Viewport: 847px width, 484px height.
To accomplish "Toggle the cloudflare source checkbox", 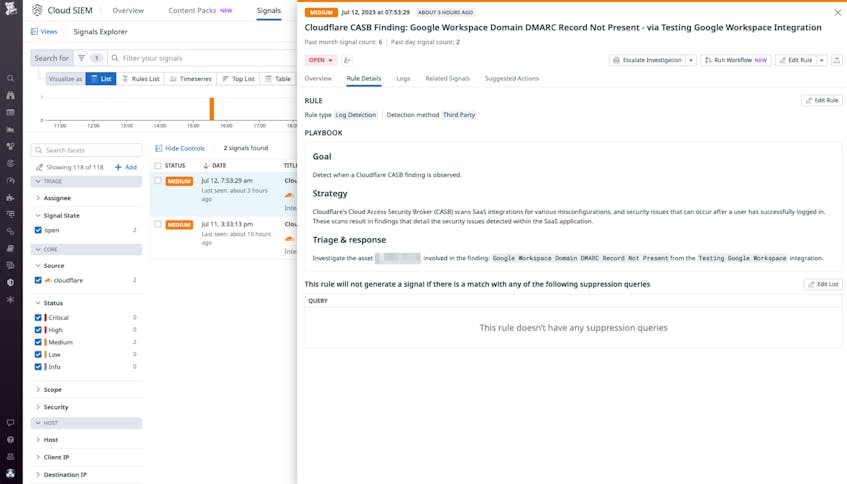I will [x=38, y=280].
